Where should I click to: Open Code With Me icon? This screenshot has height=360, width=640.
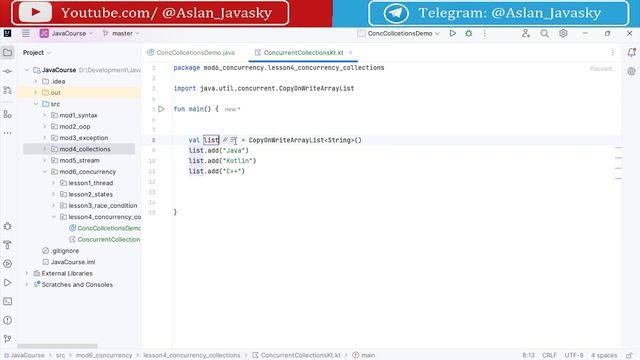coord(526,33)
